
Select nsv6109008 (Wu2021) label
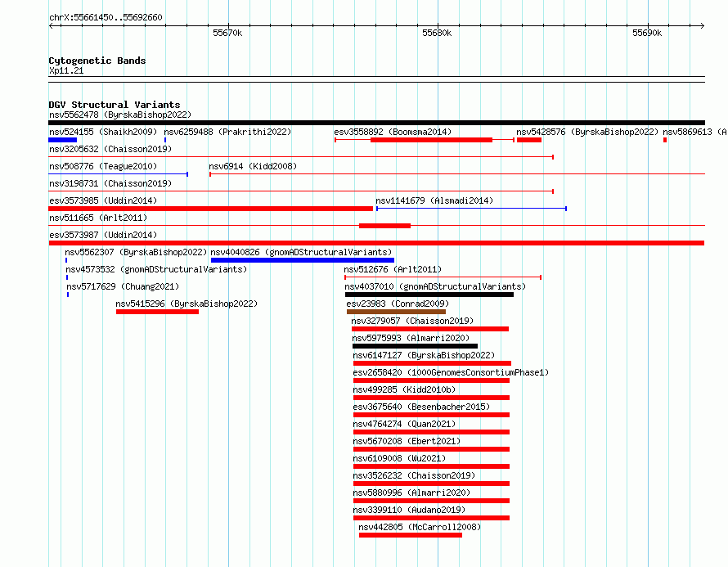(399, 458)
